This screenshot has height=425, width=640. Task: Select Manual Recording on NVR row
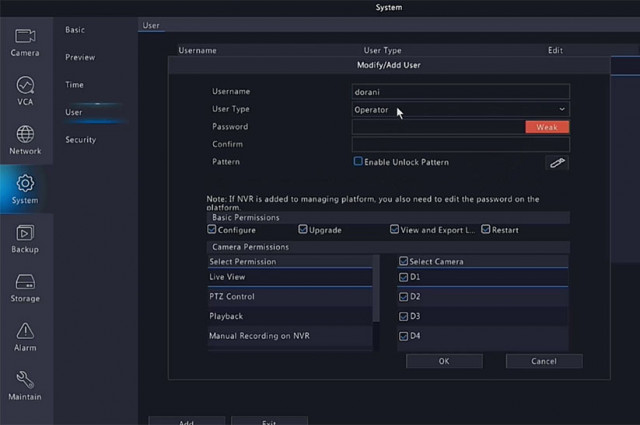coord(290,336)
